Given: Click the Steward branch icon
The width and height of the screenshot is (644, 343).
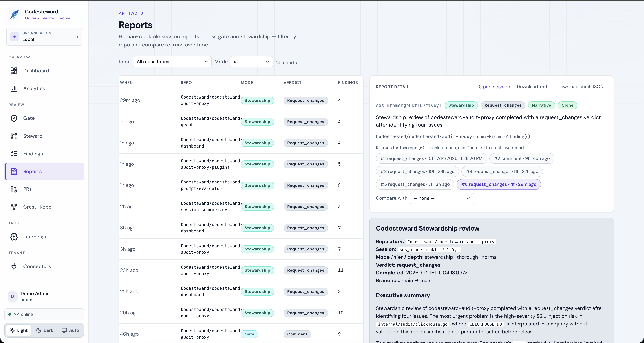Looking at the screenshot, I should pyautogui.click(x=14, y=136).
